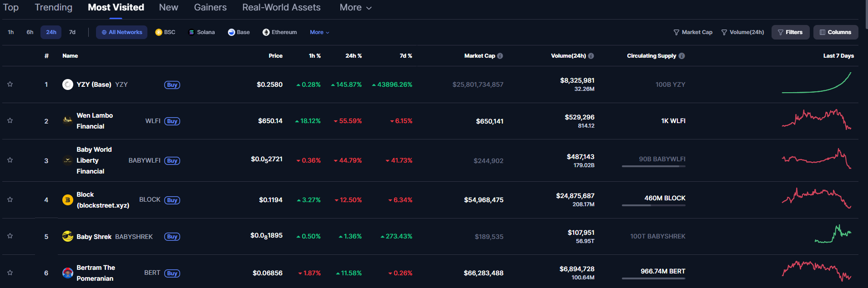
Task: Select the 1h timeframe
Action: click(x=11, y=32)
